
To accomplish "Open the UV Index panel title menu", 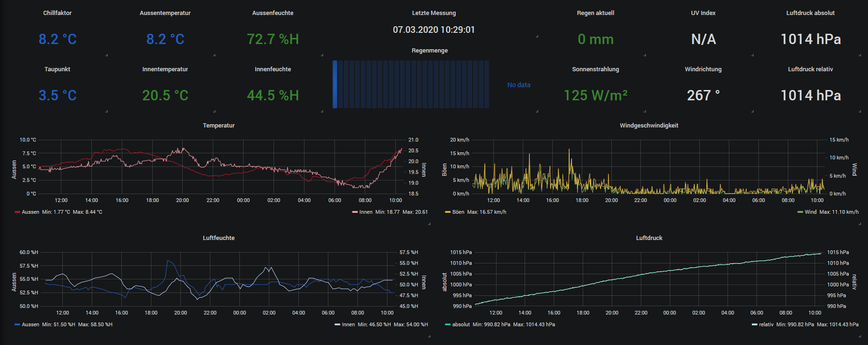I will pyautogui.click(x=703, y=13).
